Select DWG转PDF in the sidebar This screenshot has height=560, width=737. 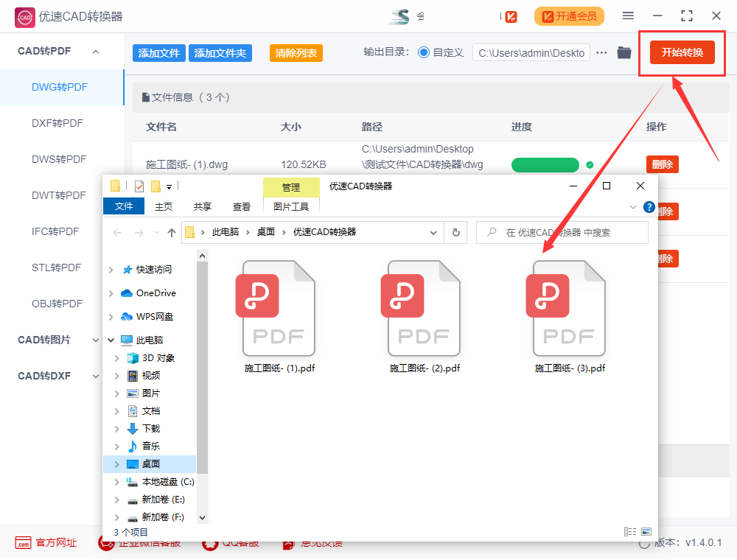coord(60,88)
